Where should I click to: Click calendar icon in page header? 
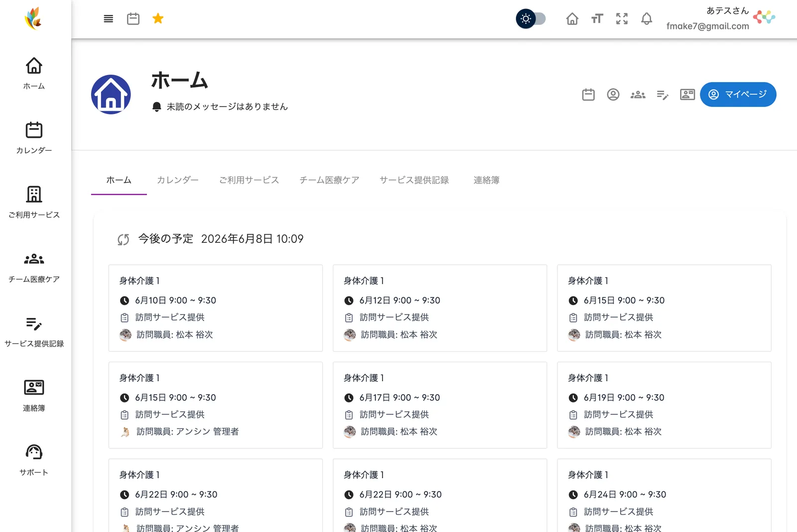point(588,95)
